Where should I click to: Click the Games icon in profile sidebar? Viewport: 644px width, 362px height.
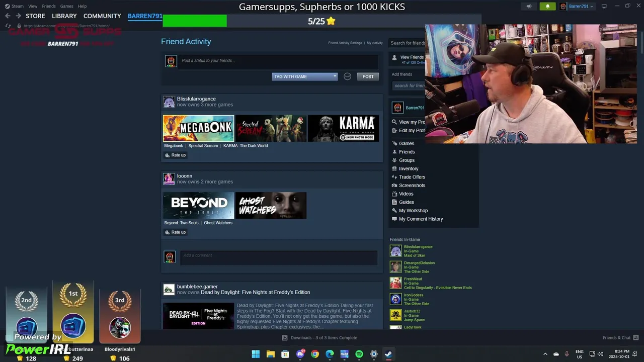394,143
